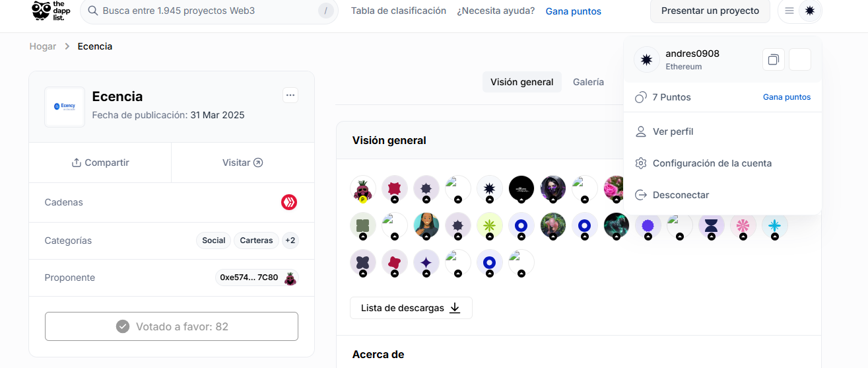
Task: Click the slash shortcut key in search bar
Action: [x=325, y=11]
